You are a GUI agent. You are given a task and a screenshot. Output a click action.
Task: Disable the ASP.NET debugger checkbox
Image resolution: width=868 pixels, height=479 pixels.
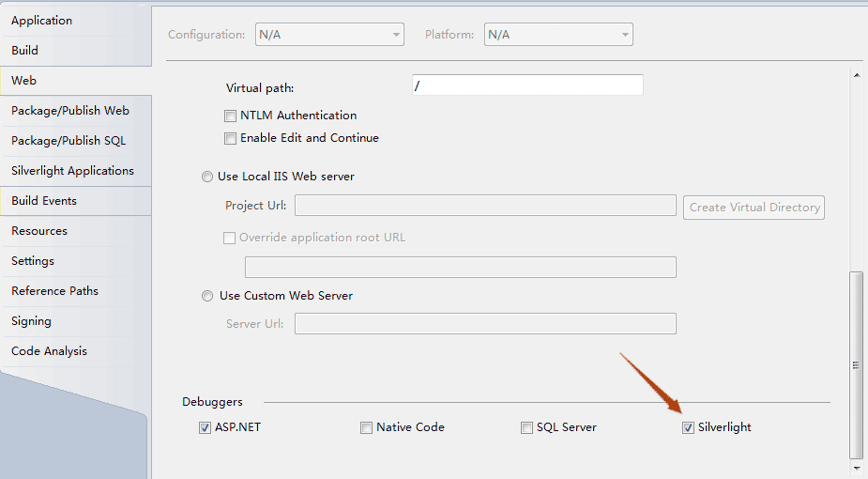pyautogui.click(x=206, y=428)
